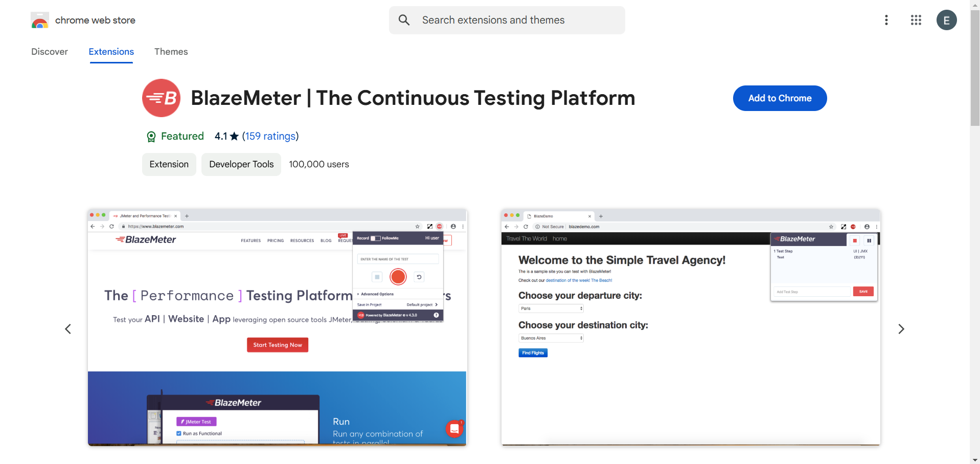Click the Chrome Web Store logo
Viewport: 980px width, 464px height.
pyautogui.click(x=40, y=20)
